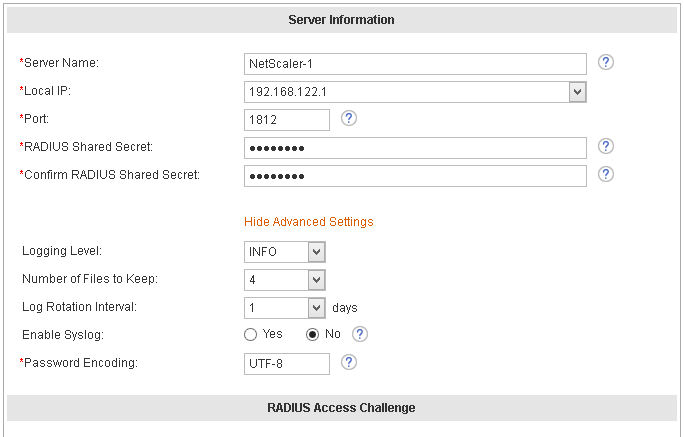Viewport: 684px width, 437px height.
Task: Click into the Server Name field
Action: pyautogui.click(x=415, y=64)
